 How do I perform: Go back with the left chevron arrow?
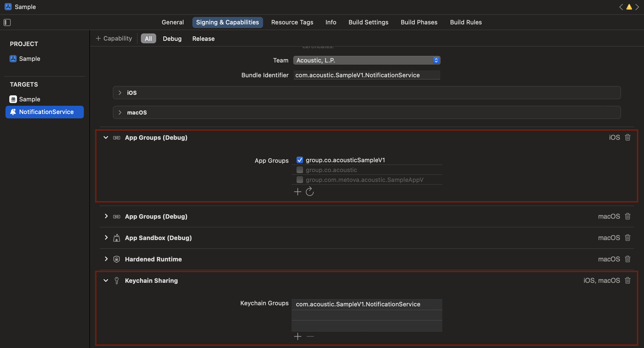coord(621,7)
